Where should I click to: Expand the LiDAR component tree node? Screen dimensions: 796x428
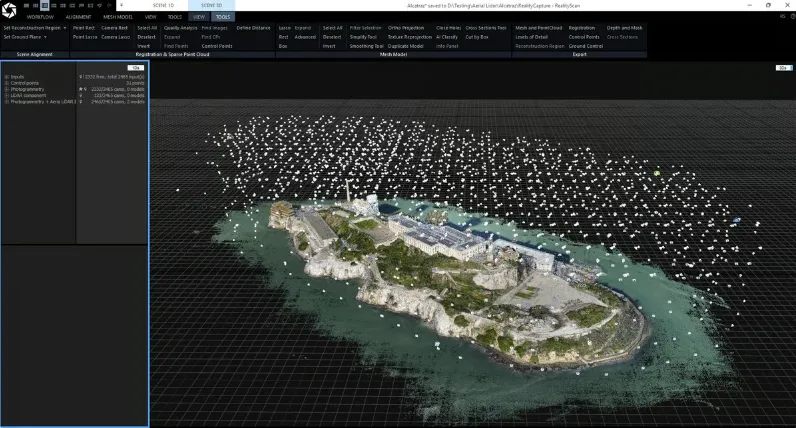pyautogui.click(x=7, y=95)
